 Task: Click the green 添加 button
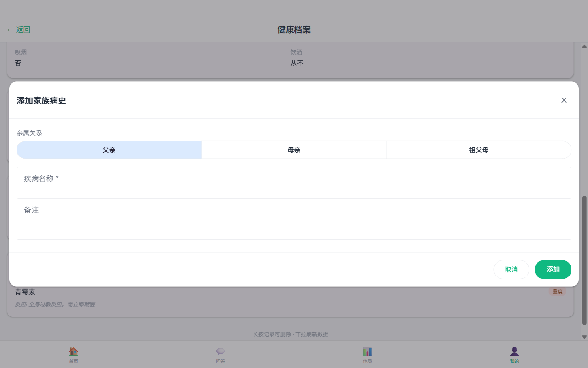(553, 270)
